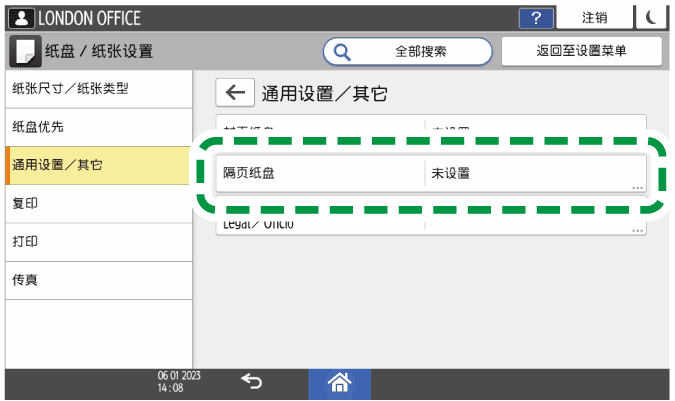Click the 通用设置/其它 page heading

tap(324, 93)
